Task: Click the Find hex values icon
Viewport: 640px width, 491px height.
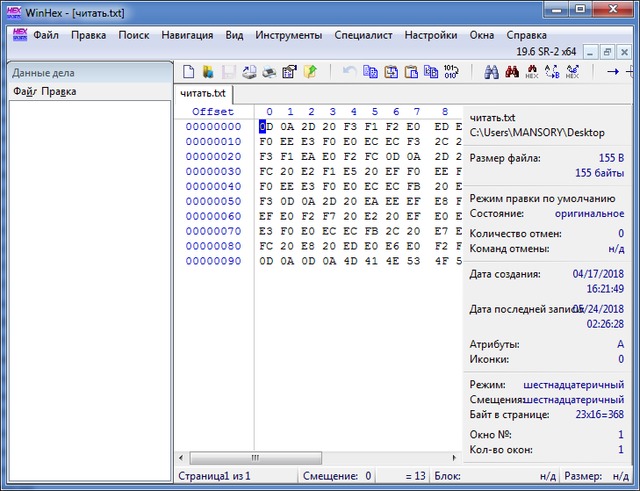Action: click(x=511, y=72)
